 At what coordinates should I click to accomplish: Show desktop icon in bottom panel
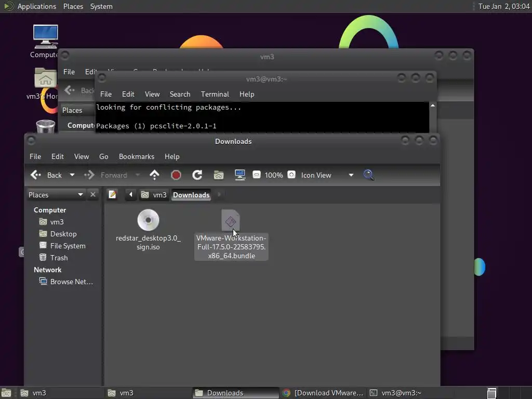(6, 393)
